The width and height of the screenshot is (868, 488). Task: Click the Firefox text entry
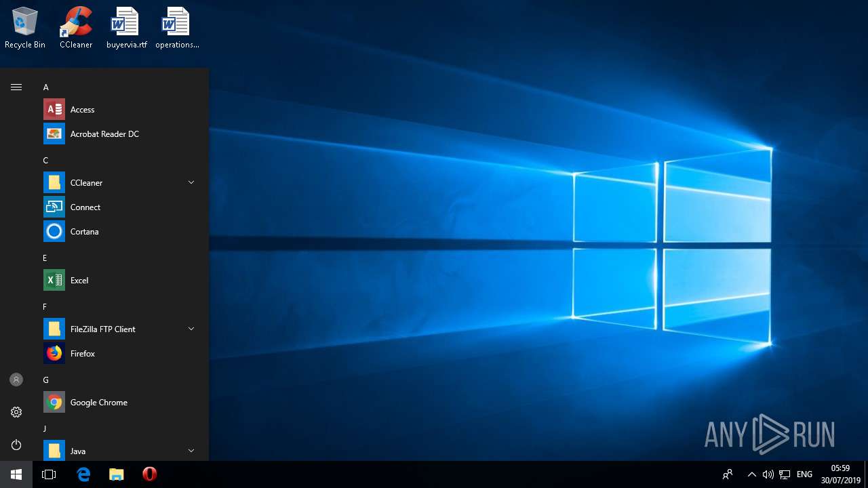[x=83, y=354]
